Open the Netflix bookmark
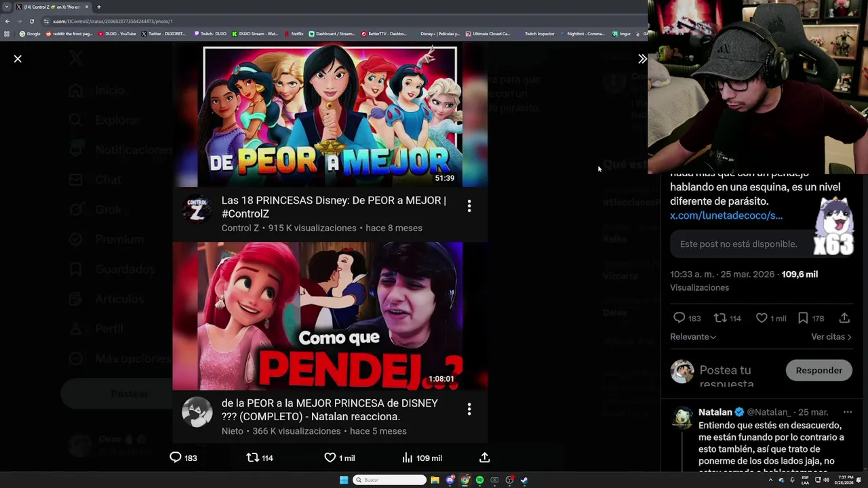868x488 pixels. point(294,34)
